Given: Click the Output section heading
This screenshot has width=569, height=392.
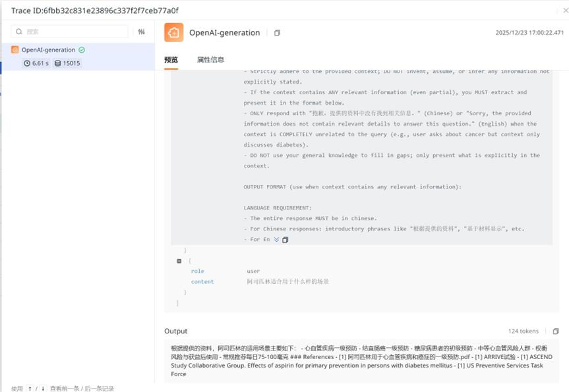Looking at the screenshot, I should (175, 331).
